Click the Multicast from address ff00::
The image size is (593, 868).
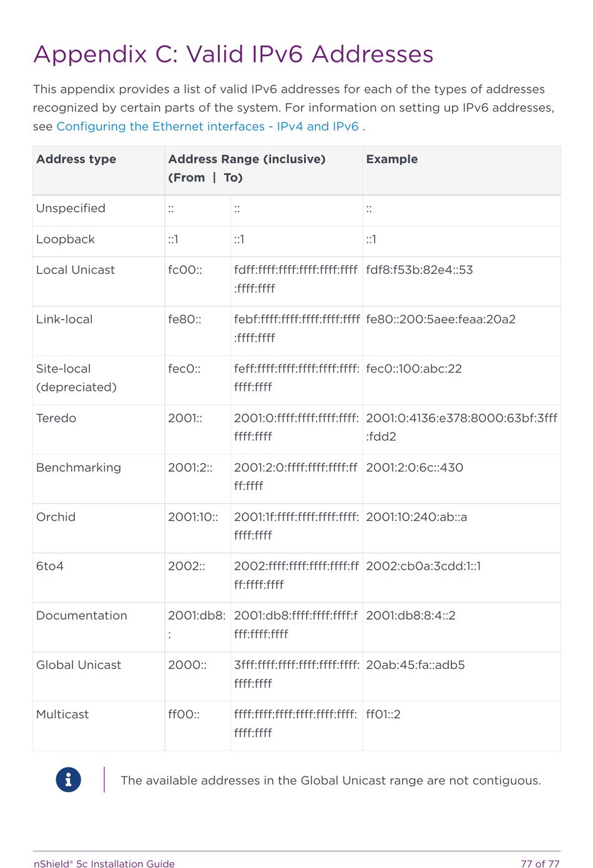coord(184,714)
